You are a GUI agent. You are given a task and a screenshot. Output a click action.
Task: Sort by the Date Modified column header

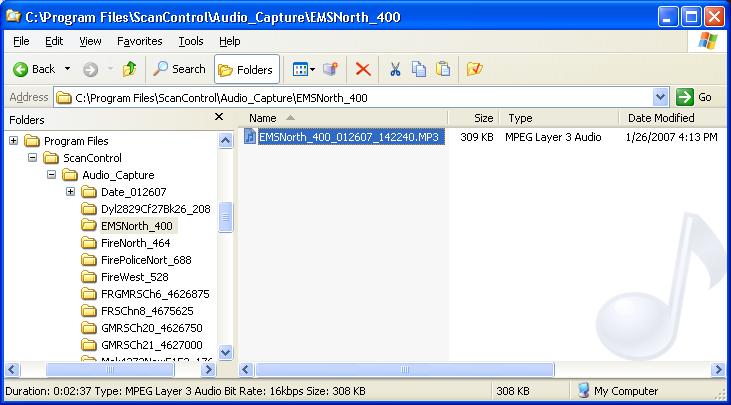(x=672, y=118)
